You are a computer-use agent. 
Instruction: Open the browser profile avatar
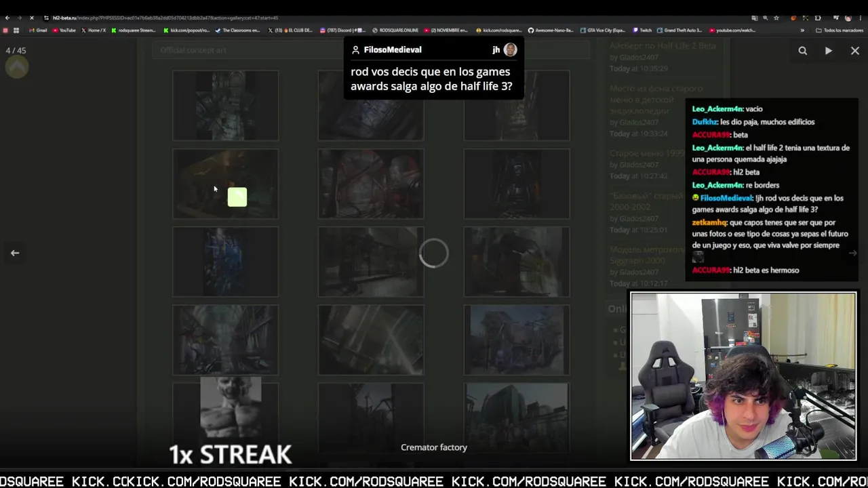coord(848,18)
